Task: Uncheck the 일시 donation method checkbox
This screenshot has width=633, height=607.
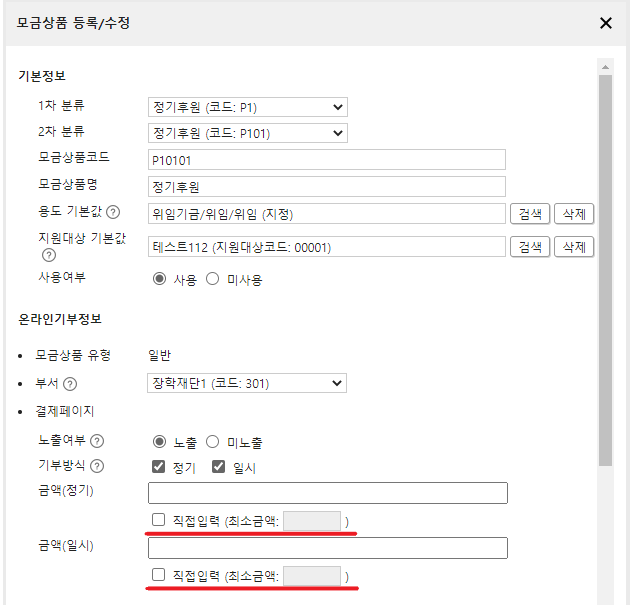Action: 218,467
